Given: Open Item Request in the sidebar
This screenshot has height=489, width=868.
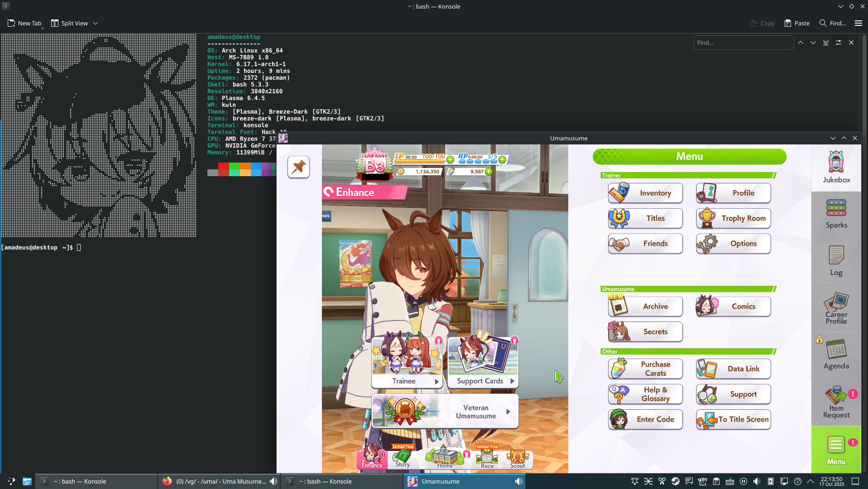Looking at the screenshot, I should tap(836, 402).
